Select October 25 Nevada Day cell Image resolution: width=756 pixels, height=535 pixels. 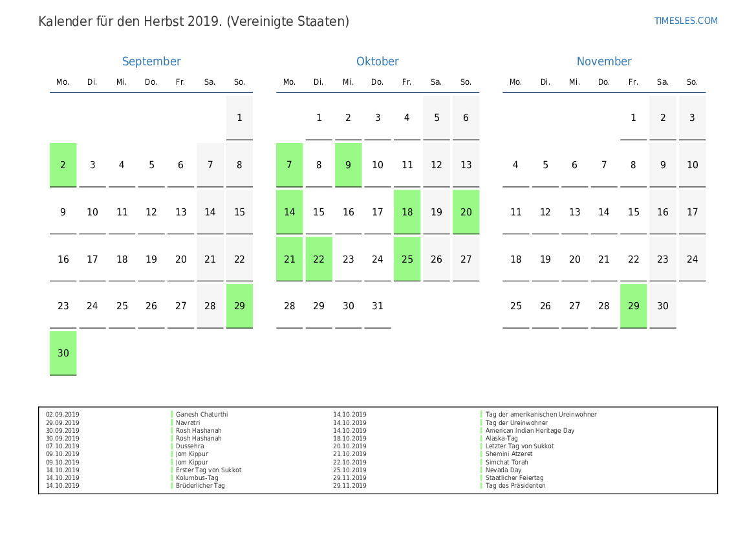coord(407,259)
